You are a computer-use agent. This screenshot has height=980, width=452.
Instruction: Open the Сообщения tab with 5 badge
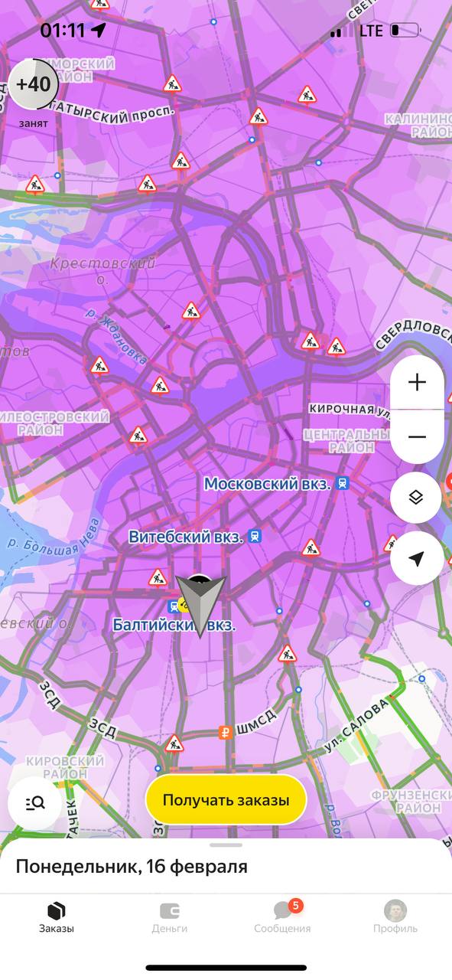pos(282,918)
